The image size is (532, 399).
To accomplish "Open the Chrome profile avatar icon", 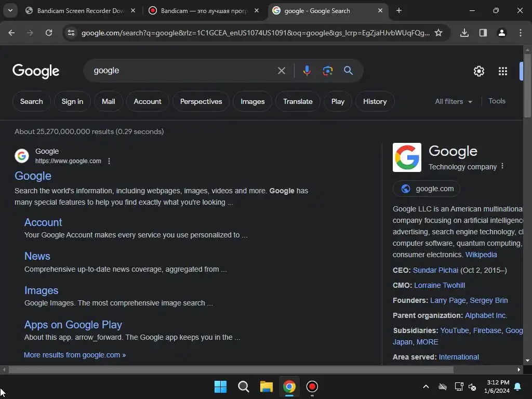I will tap(501, 33).
